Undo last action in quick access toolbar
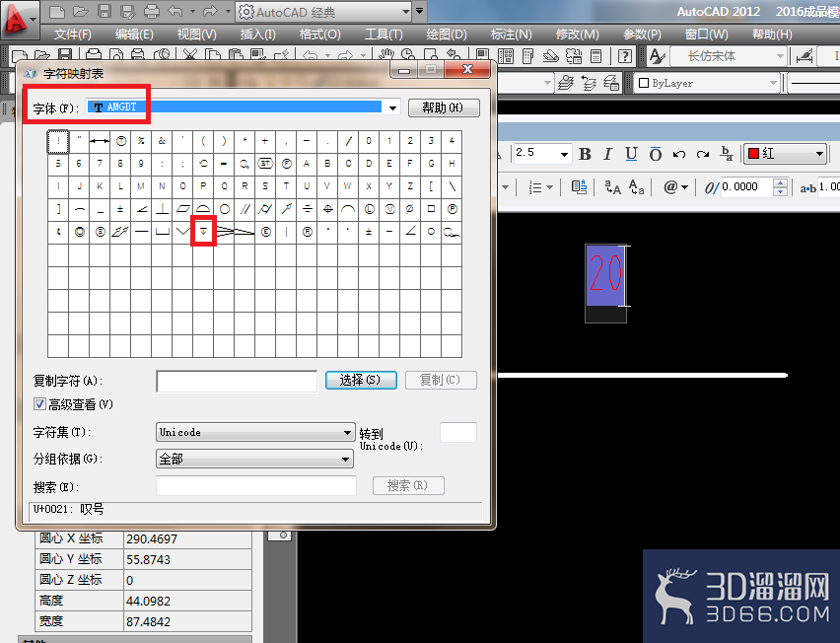The height and width of the screenshot is (643, 840). pos(175,11)
